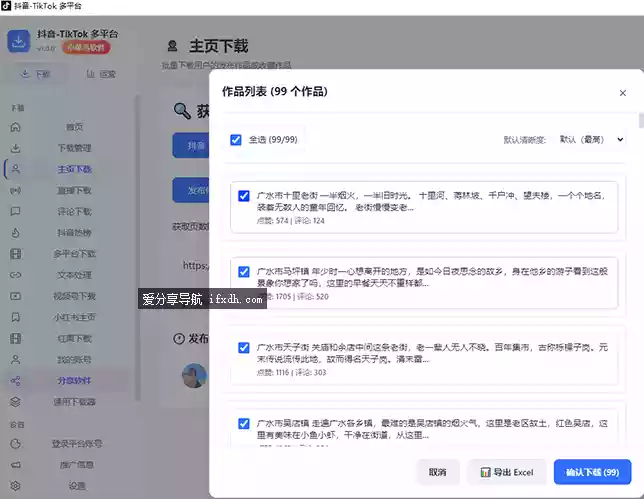Click the dialog's vertical scrollbar thumb

[641, 121]
